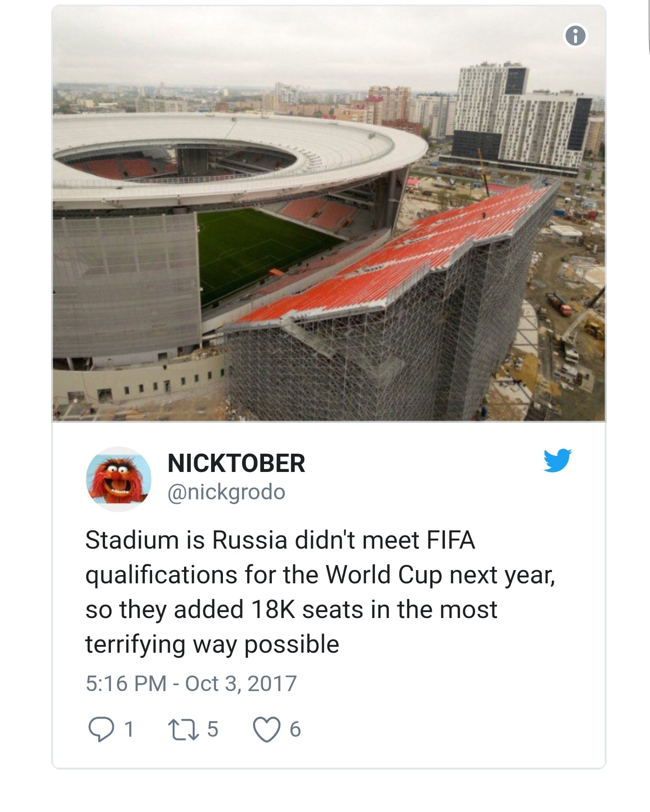Click the info icon on the photo
This screenshot has width=650, height=812.
[x=575, y=36]
